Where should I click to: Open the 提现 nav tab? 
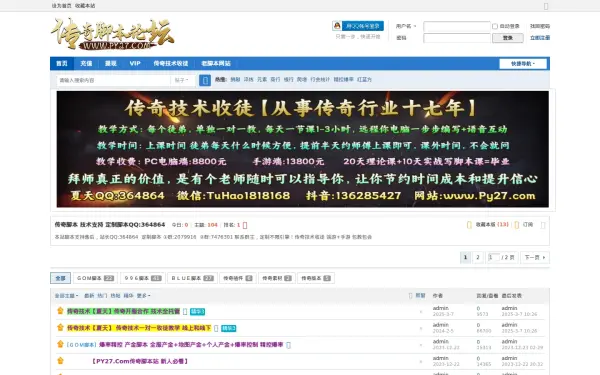[x=111, y=64]
